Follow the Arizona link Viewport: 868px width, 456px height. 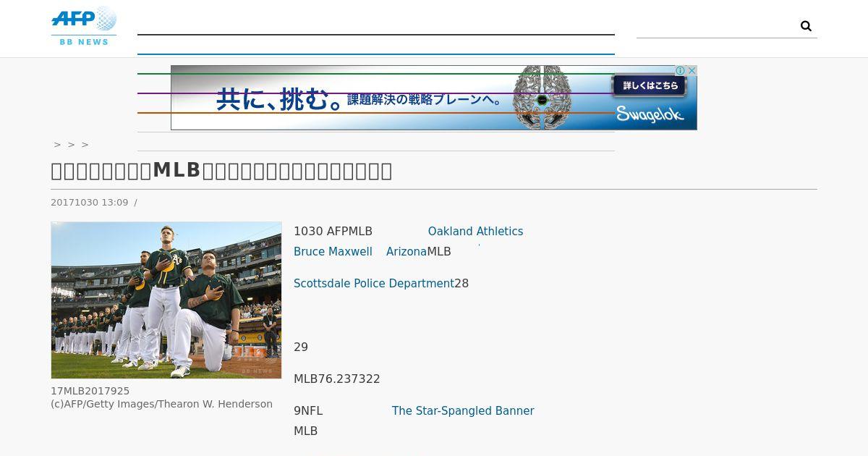(x=407, y=252)
